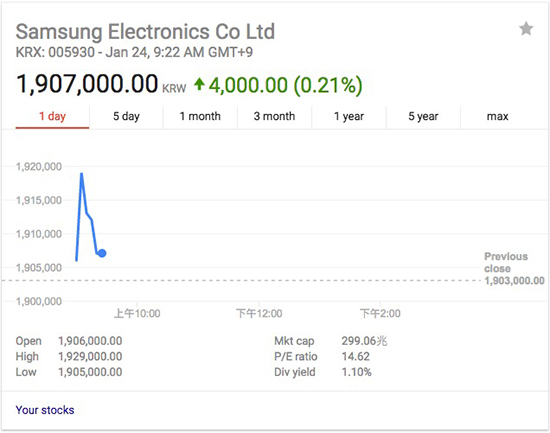
Task: Click the 10:00 time axis label
Action: pyautogui.click(x=137, y=313)
